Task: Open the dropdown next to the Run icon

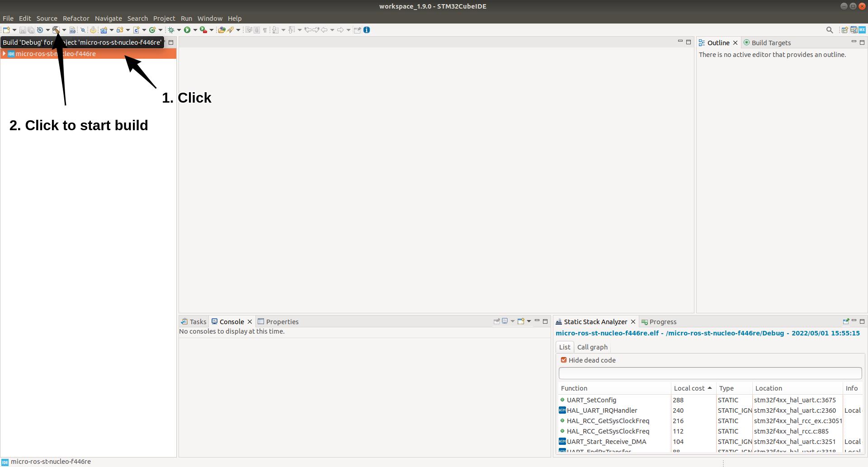Action: 195,30
